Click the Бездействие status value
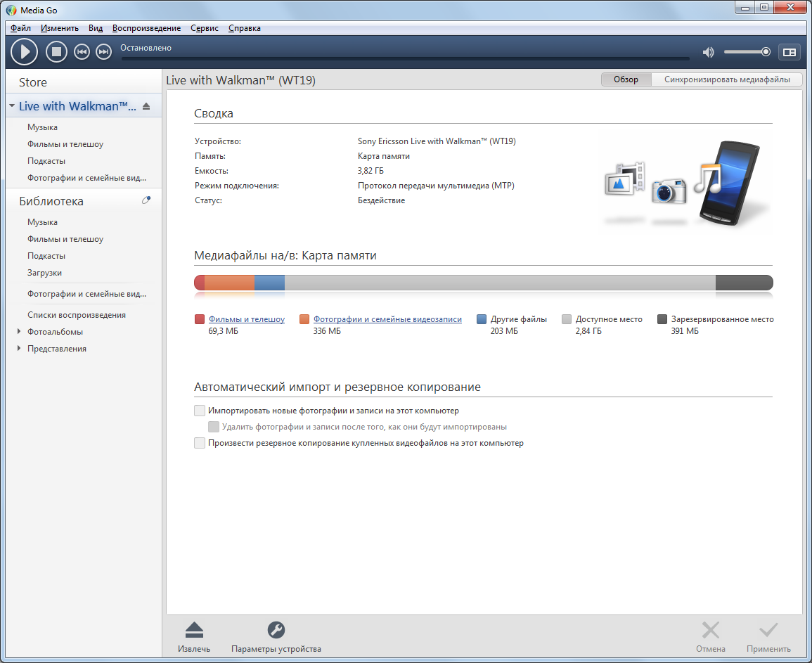The height and width of the screenshot is (663, 812). 381,200
